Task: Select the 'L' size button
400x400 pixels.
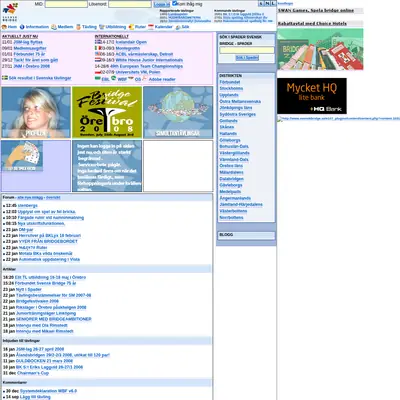Action: pos(273,3)
